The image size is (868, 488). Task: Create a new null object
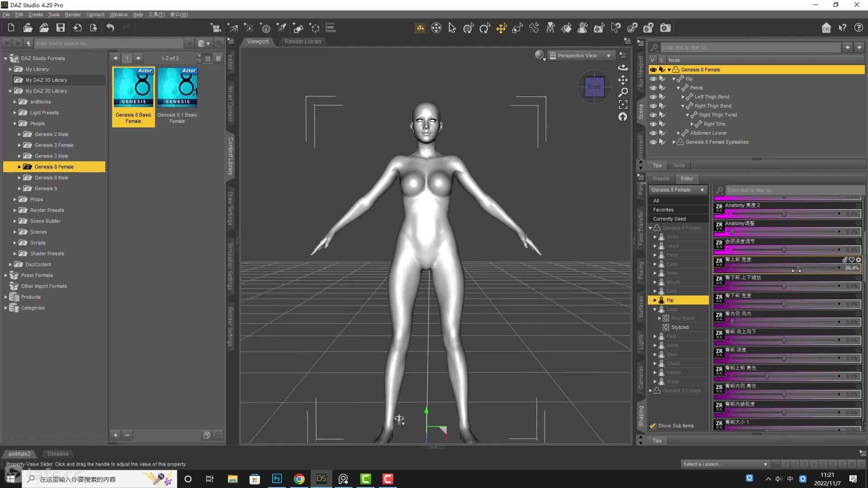pos(315,28)
